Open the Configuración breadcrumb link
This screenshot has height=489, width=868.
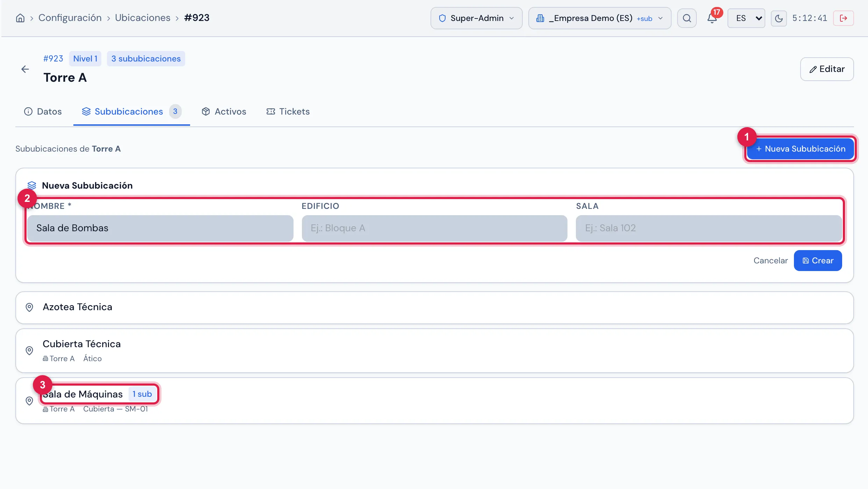click(x=70, y=18)
